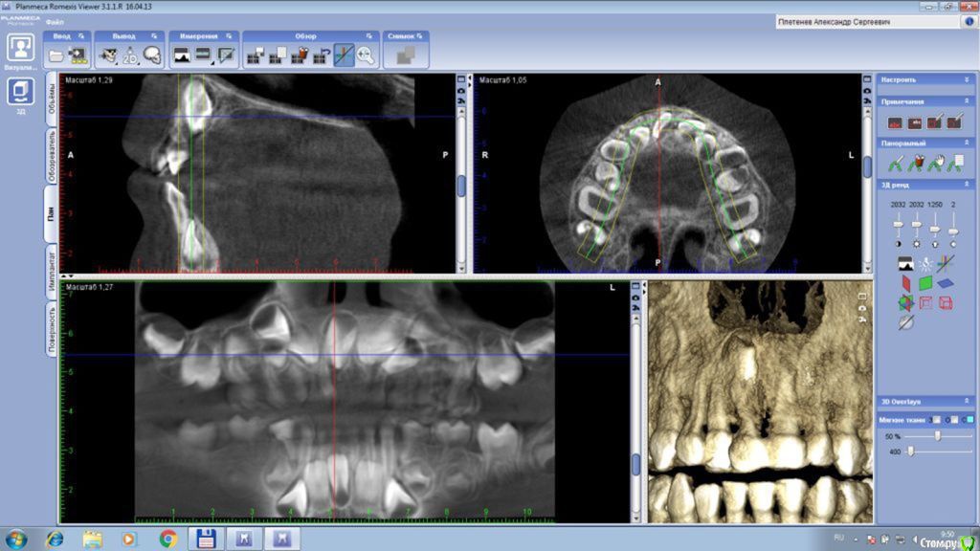Screen dimensions: 980x551
Task: Open the Файл menu
Action: [x=55, y=21]
